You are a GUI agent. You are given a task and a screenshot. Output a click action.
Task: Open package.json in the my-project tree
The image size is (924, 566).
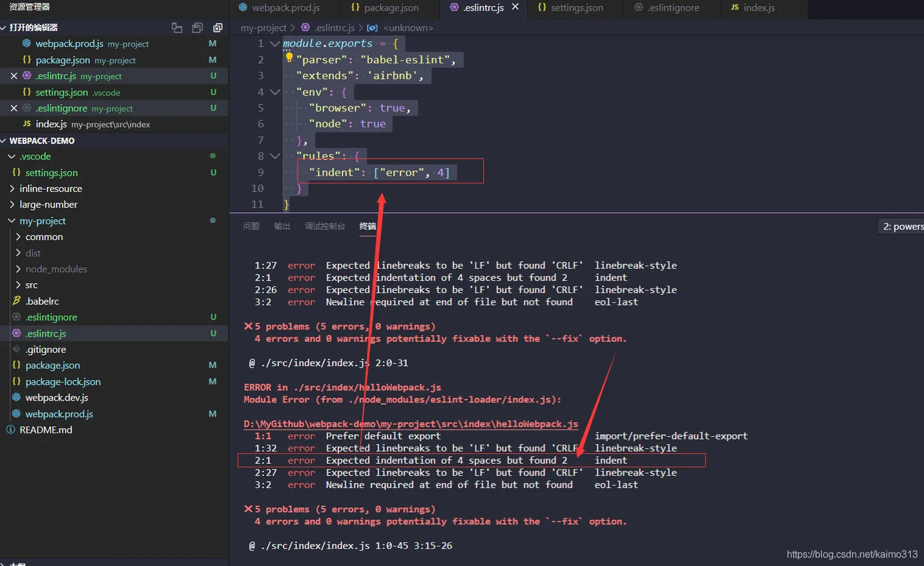tap(114, 365)
